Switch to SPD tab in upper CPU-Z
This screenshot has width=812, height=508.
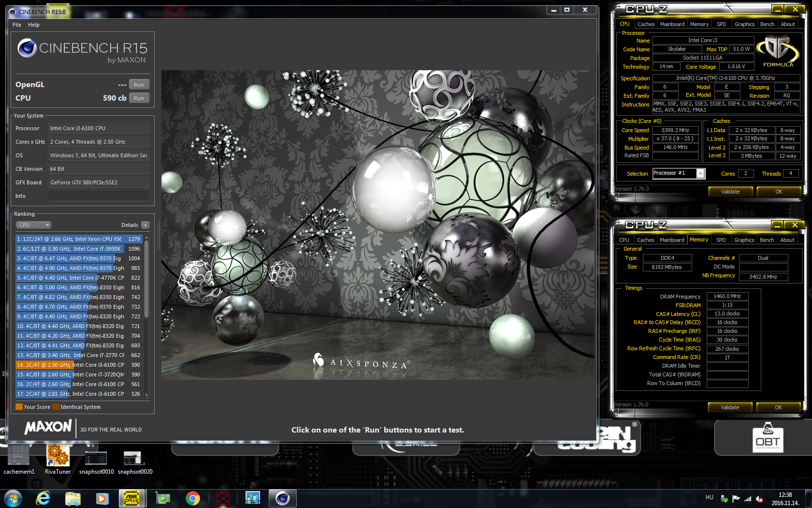click(721, 24)
